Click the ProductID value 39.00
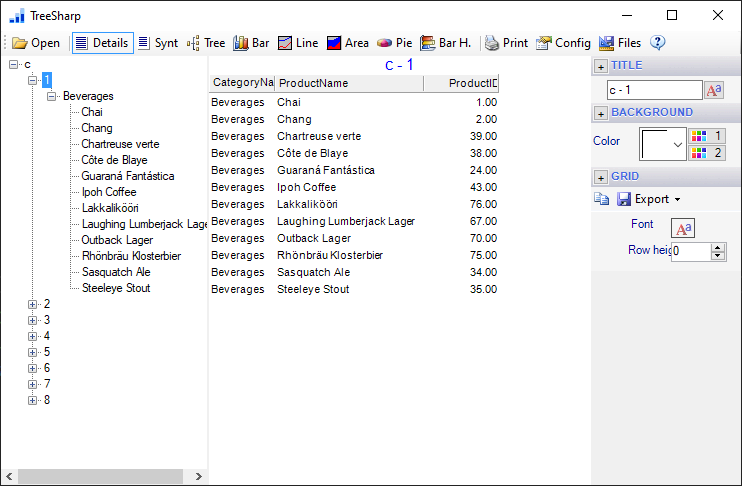 pos(483,136)
